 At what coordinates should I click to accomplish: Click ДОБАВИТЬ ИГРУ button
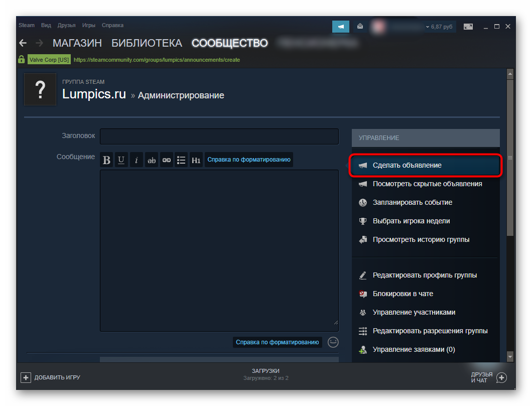[x=51, y=377]
